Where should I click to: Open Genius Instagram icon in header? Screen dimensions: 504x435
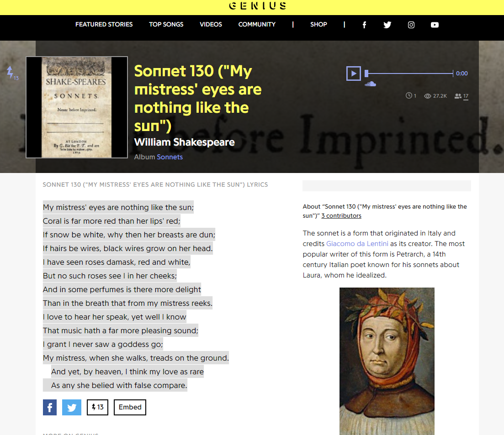tap(411, 25)
